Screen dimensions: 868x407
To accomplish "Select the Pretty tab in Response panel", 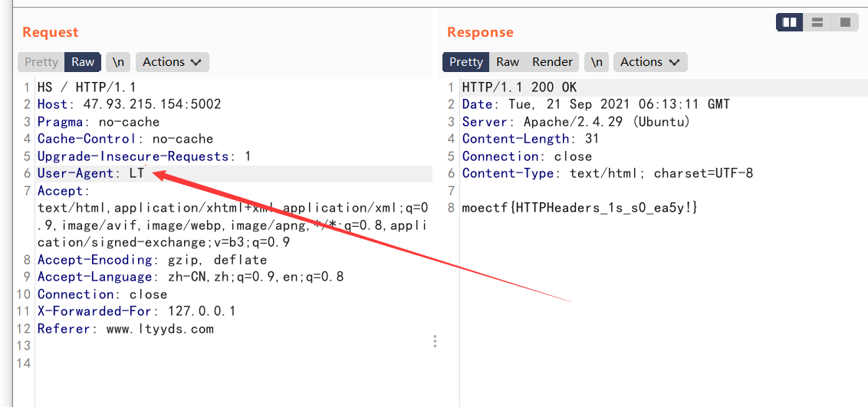I will pyautogui.click(x=466, y=62).
